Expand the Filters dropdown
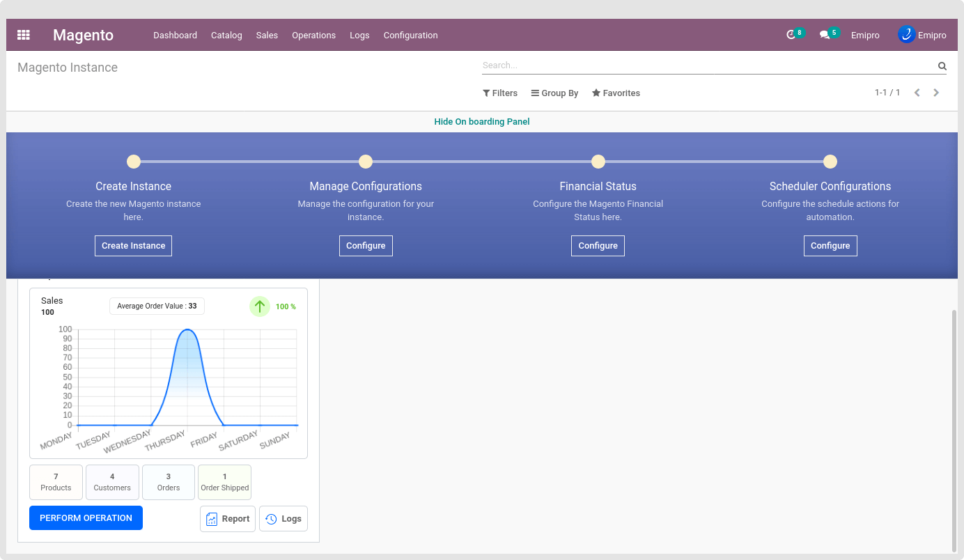The width and height of the screenshot is (964, 560). (500, 93)
